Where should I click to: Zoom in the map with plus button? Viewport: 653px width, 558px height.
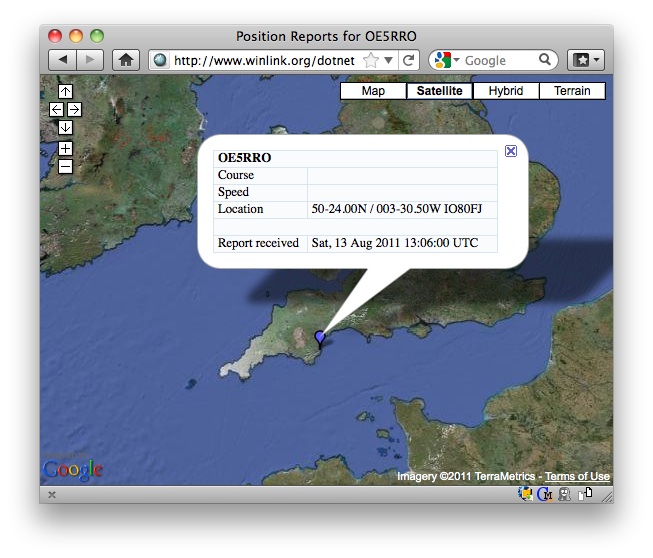pos(65,148)
